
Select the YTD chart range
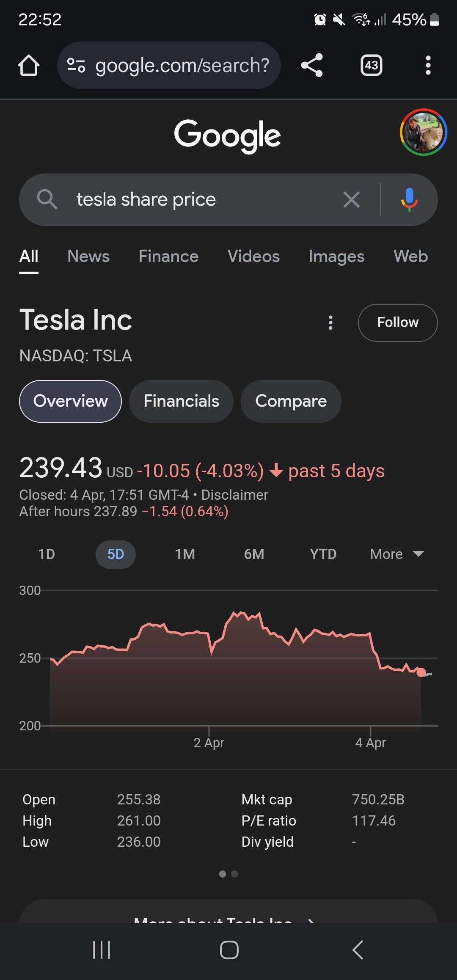tap(323, 554)
